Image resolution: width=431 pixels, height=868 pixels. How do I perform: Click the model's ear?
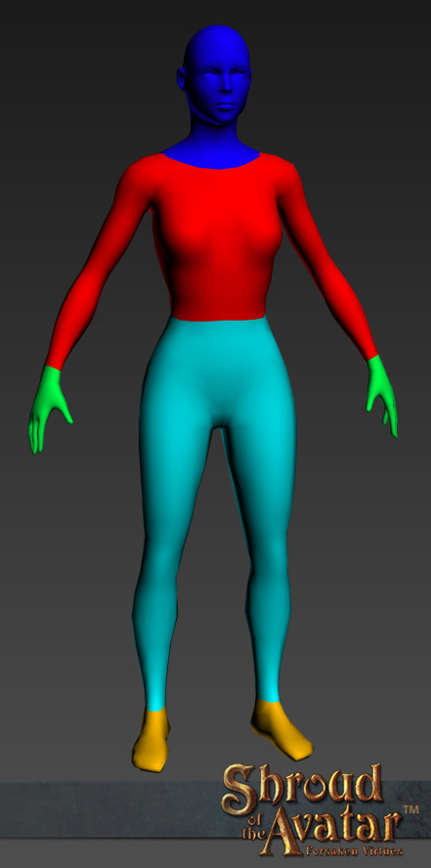[182, 80]
